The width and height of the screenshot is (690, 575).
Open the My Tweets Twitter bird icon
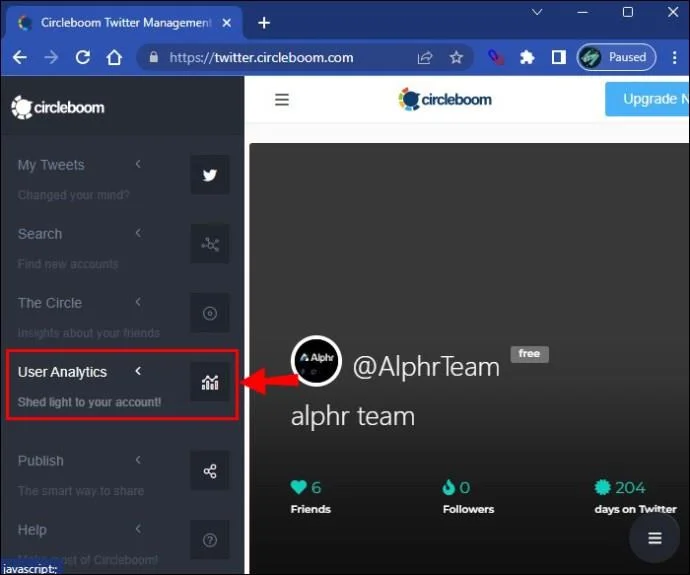[x=210, y=175]
